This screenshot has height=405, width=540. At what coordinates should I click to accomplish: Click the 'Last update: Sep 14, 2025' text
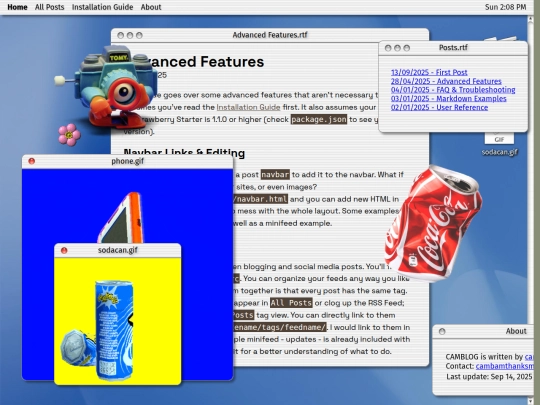click(489, 377)
